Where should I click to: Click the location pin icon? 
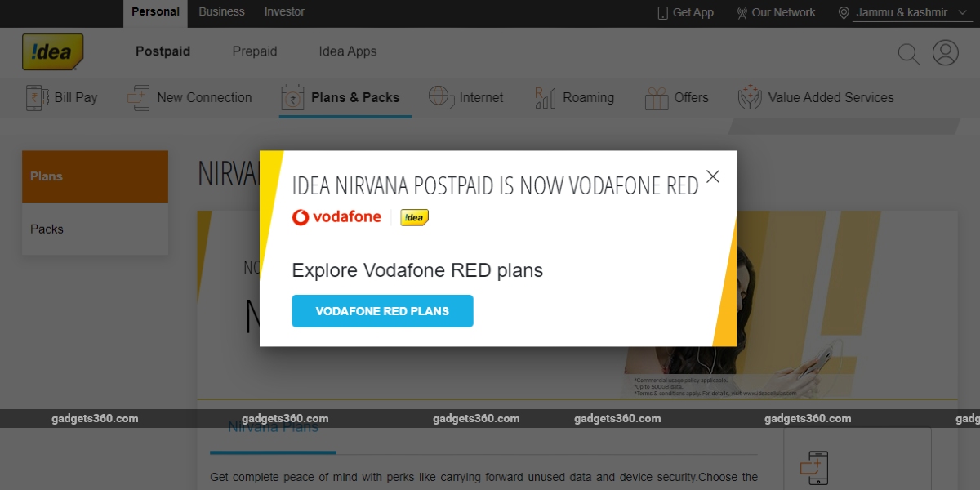coord(844,13)
